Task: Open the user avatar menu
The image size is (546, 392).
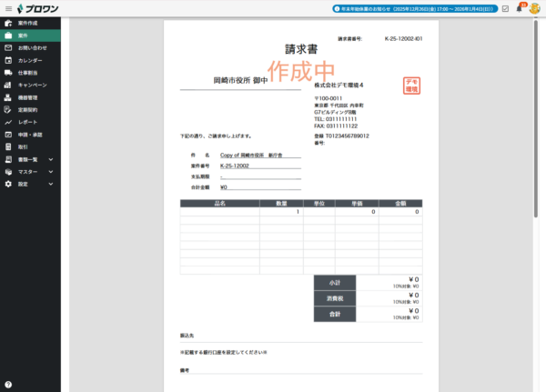Action: tap(534, 8)
